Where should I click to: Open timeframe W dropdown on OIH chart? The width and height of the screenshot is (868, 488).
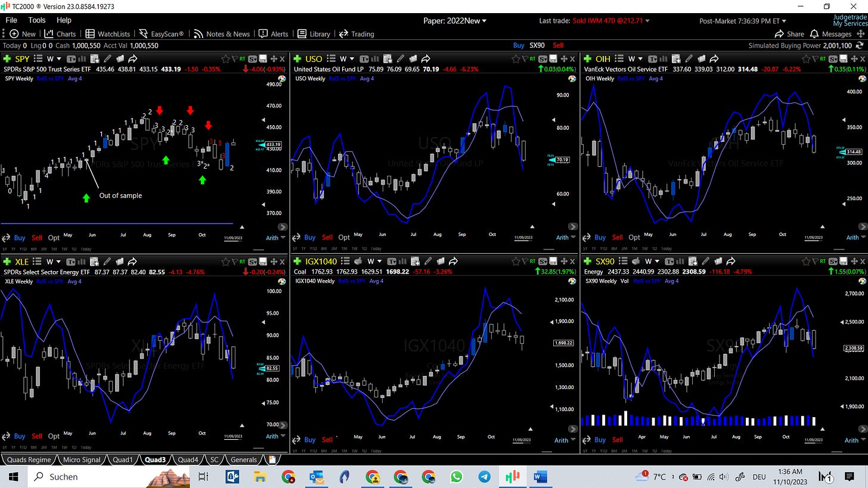[635, 58]
